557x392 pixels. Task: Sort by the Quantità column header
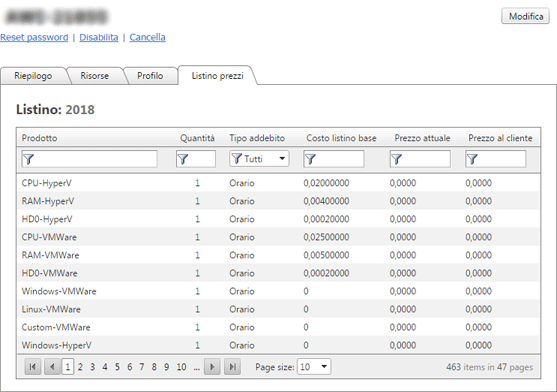pyautogui.click(x=197, y=138)
